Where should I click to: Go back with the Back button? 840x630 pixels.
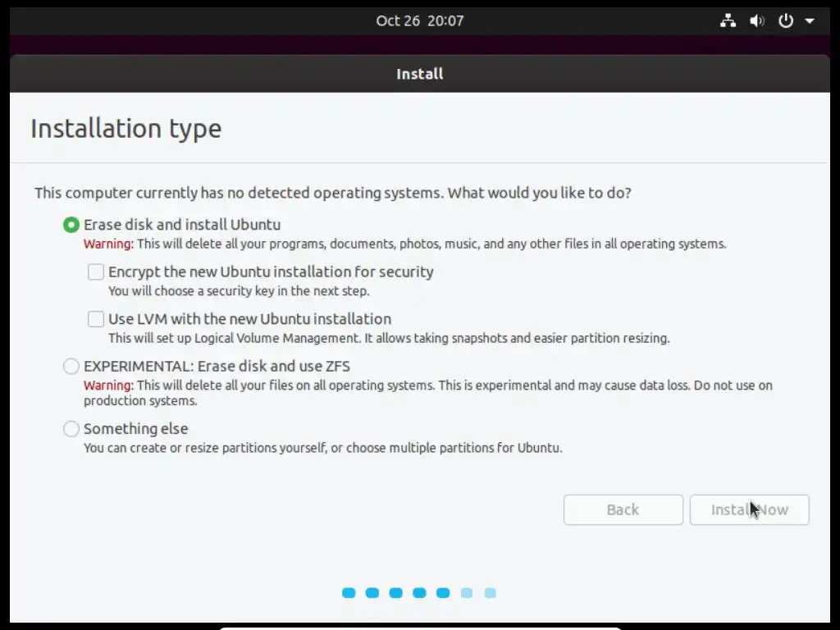point(623,509)
